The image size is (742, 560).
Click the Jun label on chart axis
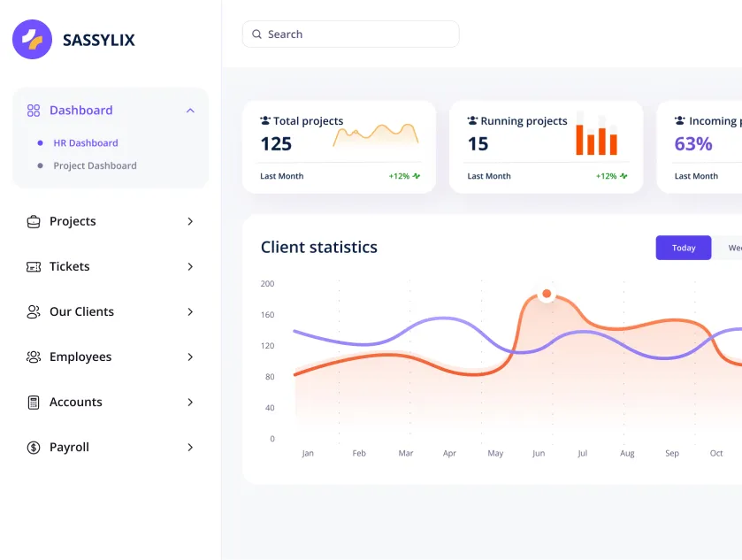[539, 454]
